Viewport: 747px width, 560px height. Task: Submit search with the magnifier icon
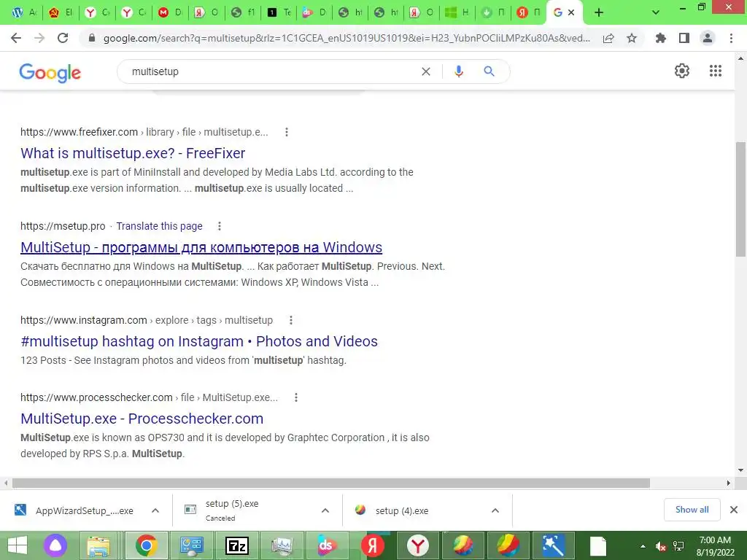[x=489, y=71]
